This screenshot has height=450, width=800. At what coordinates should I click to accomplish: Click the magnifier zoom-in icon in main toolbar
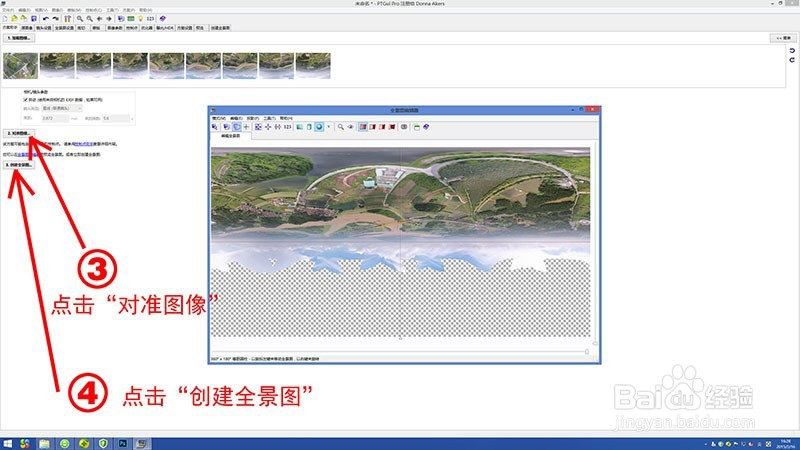(x=80, y=19)
